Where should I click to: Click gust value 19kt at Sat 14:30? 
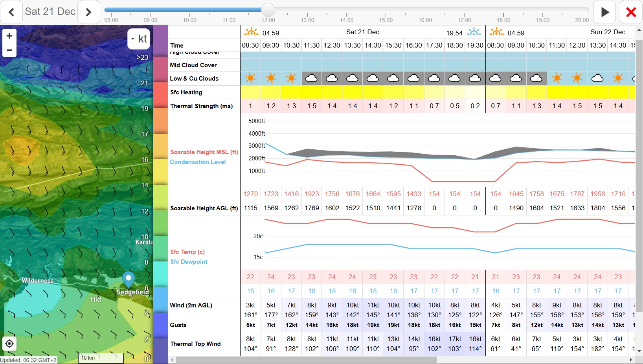point(373,325)
